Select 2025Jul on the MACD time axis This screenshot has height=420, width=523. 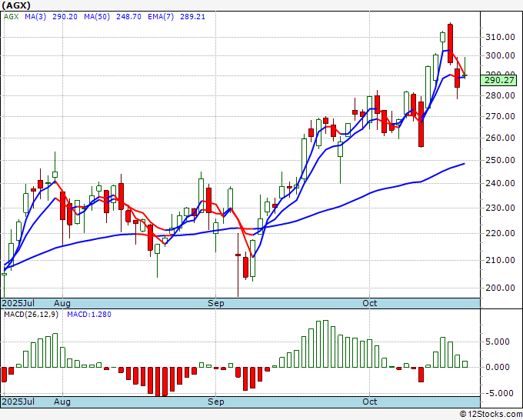tap(18, 402)
